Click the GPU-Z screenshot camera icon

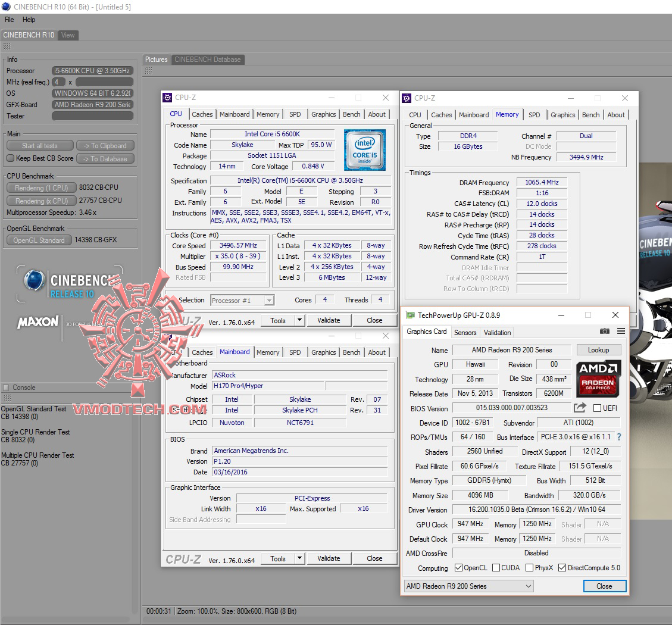[604, 332]
